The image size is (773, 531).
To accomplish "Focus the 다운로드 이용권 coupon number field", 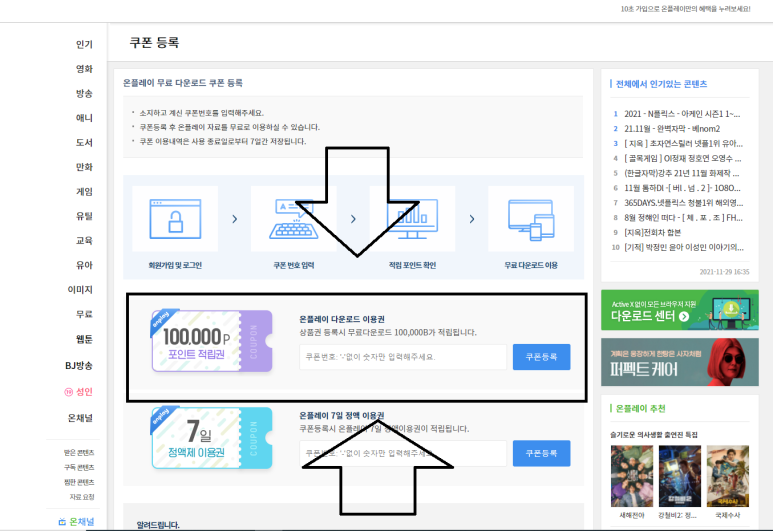I will [403, 357].
